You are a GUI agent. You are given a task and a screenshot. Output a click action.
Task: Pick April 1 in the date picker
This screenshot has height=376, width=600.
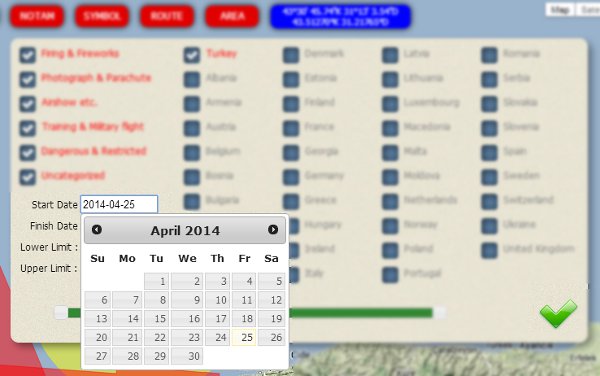(157, 282)
